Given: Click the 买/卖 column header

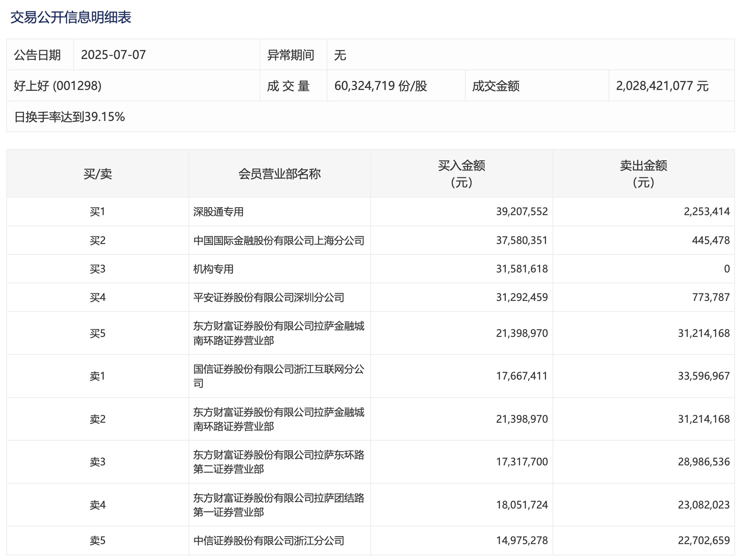Looking at the screenshot, I should [x=98, y=174].
